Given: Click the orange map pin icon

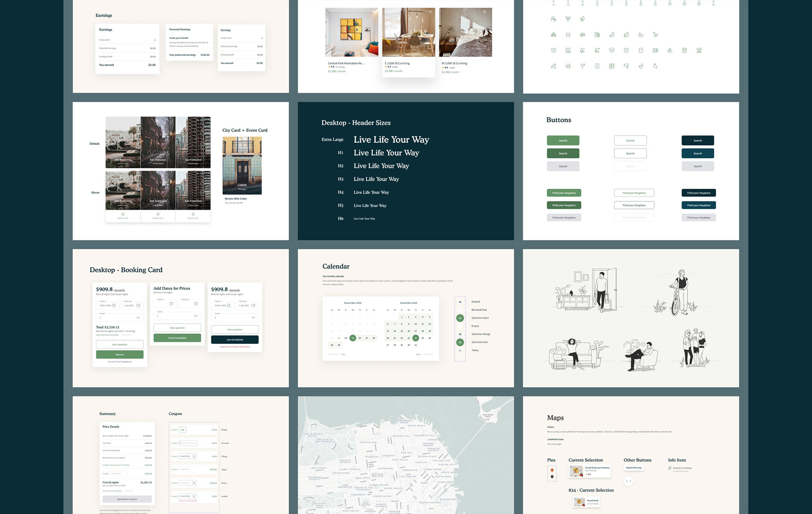Looking at the screenshot, I should click(x=552, y=470).
